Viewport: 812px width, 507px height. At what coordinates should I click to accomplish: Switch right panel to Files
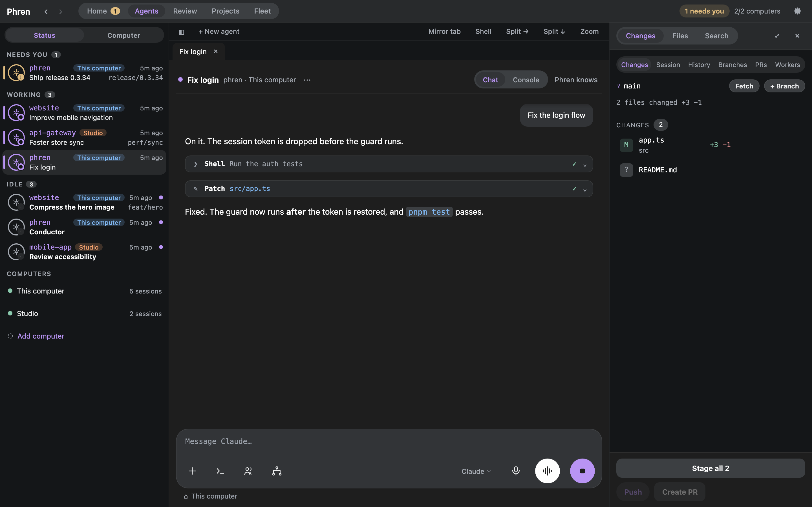tap(680, 36)
